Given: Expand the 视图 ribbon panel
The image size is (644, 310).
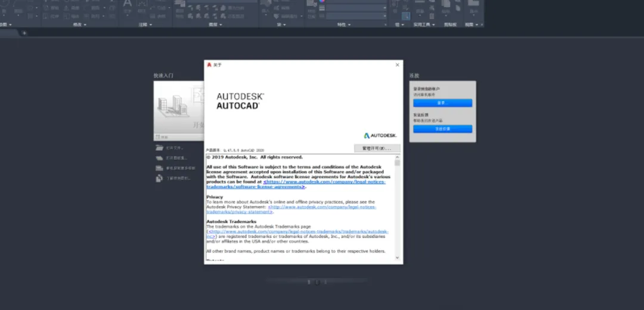Looking at the screenshot, I should [x=472, y=24].
